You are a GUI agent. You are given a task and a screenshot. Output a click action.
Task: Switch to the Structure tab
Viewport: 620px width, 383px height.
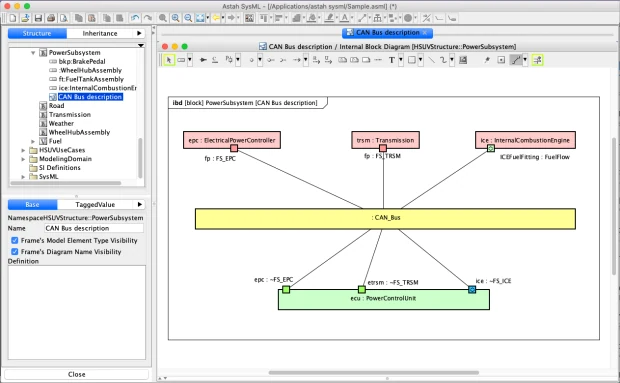tap(37, 33)
